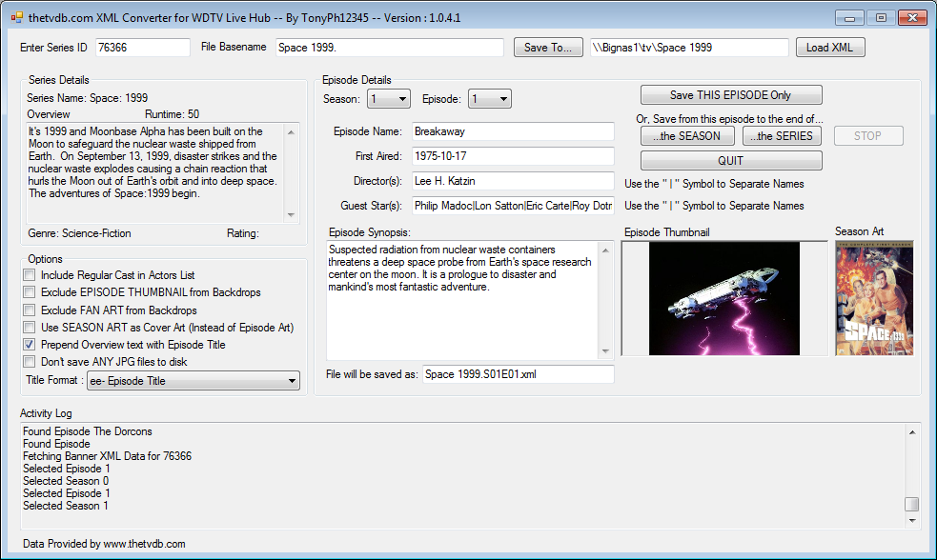
Task: Click the Episode Thumbnail image
Action: 724,298
